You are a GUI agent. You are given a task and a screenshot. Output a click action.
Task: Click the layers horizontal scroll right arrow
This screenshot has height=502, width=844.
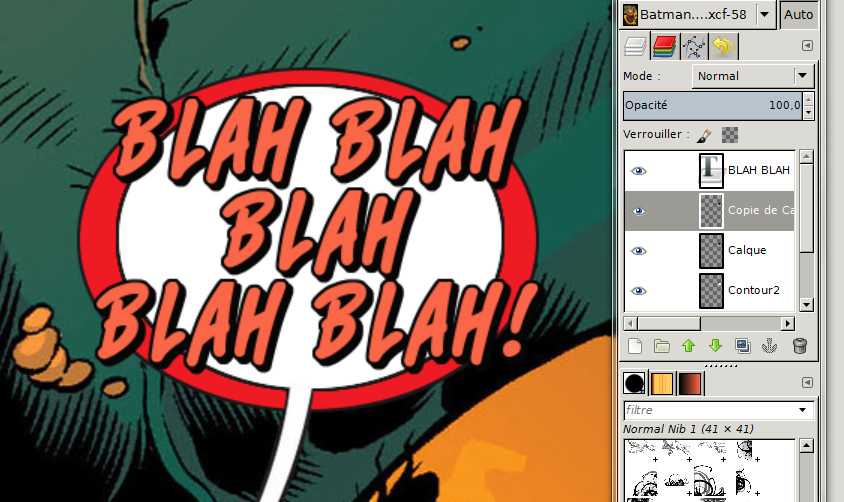coord(788,323)
